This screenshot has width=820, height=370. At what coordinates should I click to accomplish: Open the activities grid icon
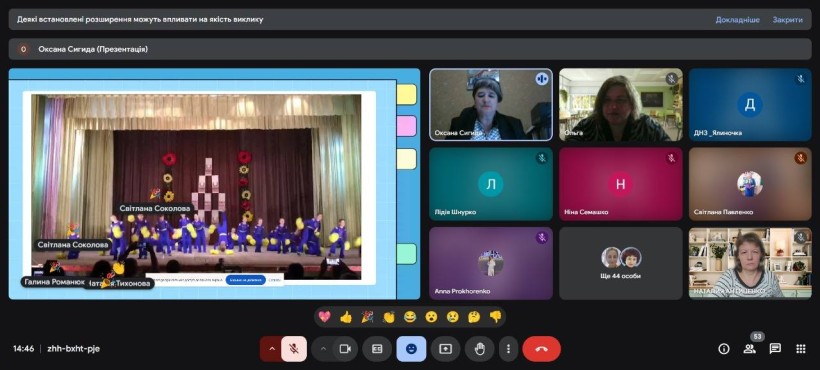click(801, 349)
